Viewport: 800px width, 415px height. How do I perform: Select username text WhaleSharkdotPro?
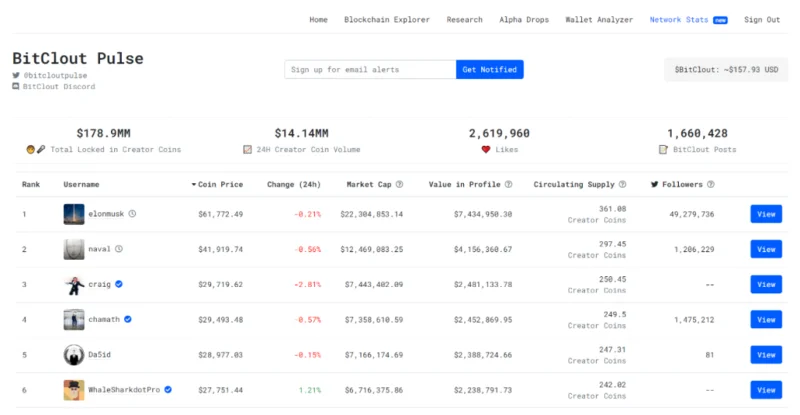[x=124, y=389]
